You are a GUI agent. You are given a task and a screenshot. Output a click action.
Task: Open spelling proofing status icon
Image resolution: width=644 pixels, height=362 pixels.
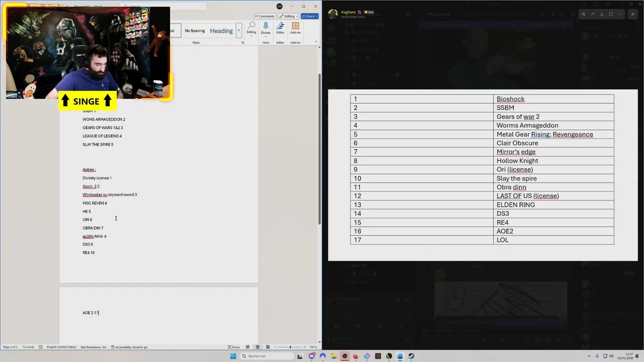pyautogui.click(x=41, y=347)
